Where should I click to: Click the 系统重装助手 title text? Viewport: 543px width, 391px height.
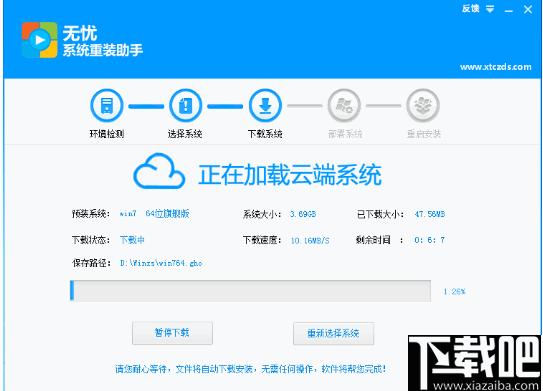(x=103, y=50)
